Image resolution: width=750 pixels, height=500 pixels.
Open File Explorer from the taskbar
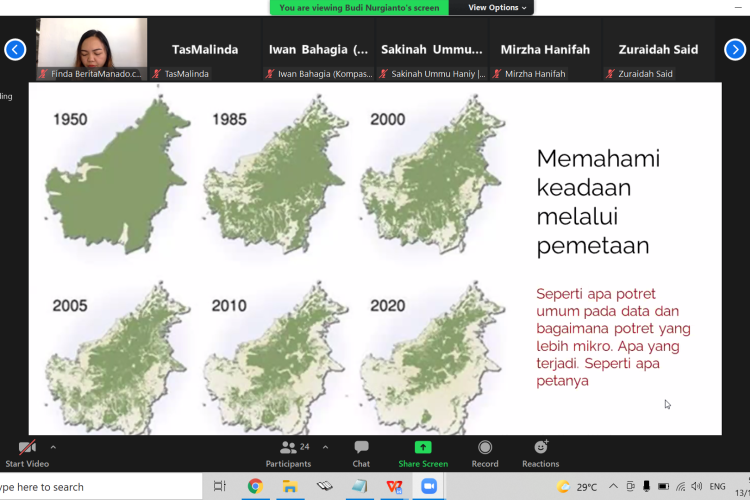(x=290, y=487)
